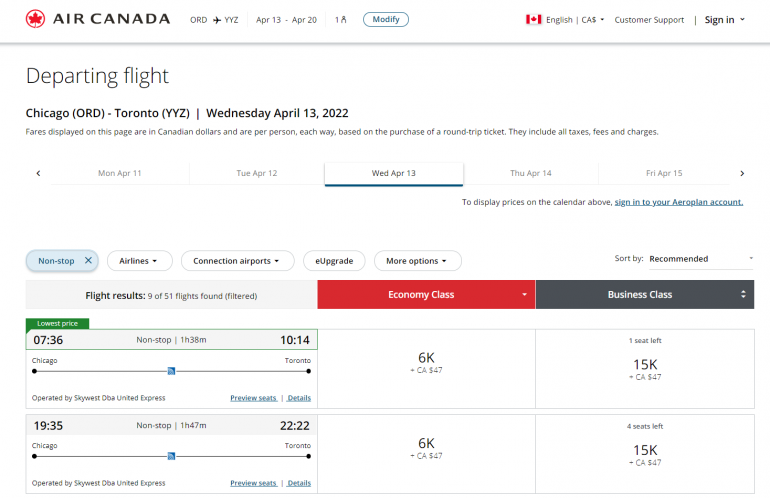Open sign in to your Aeroplan account link
770x498 pixels.
click(x=678, y=202)
